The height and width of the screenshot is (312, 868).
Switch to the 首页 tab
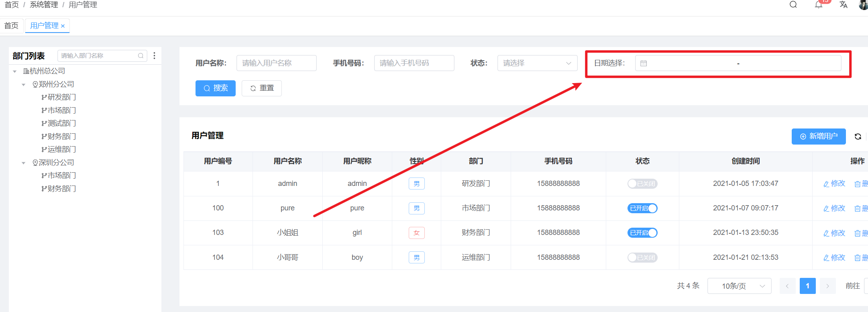pos(11,26)
